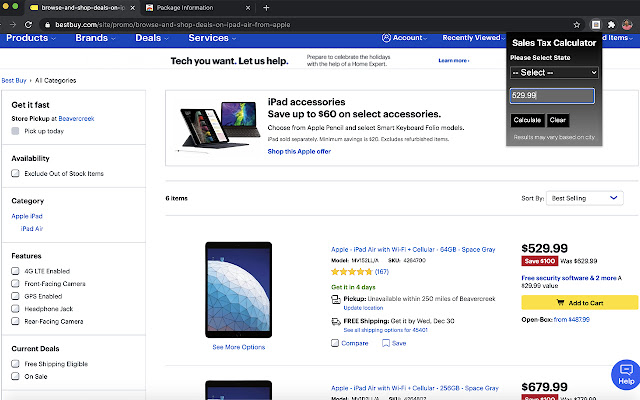Enable Exclude Out of Stock Items
Image resolution: width=640 pixels, height=400 pixels.
(15, 173)
